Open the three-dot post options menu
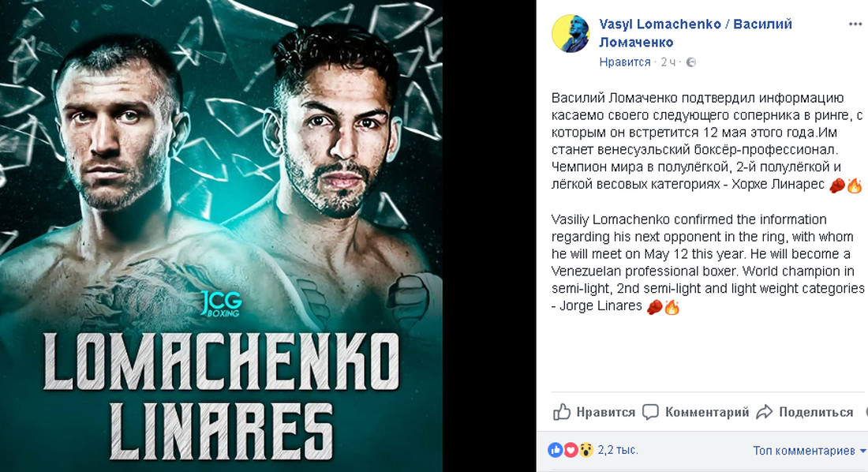The width and height of the screenshot is (868, 472). [x=855, y=24]
